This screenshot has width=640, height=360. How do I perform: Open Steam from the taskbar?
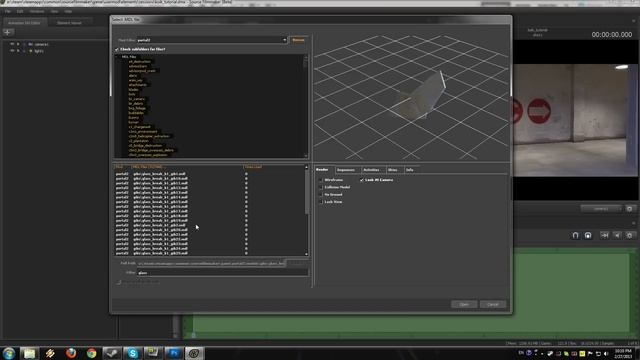coord(112,353)
